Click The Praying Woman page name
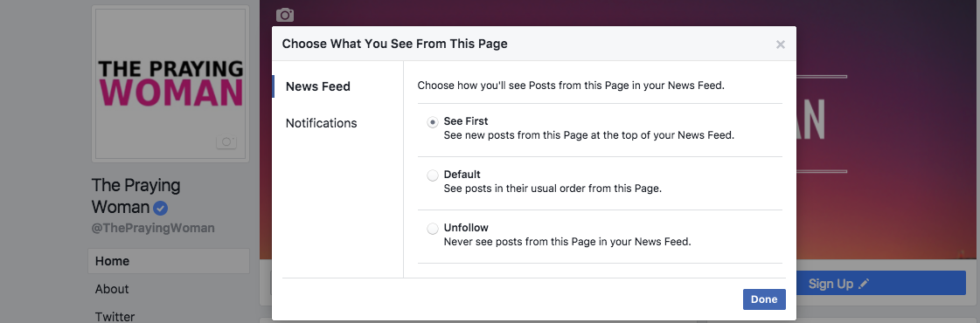 136,196
